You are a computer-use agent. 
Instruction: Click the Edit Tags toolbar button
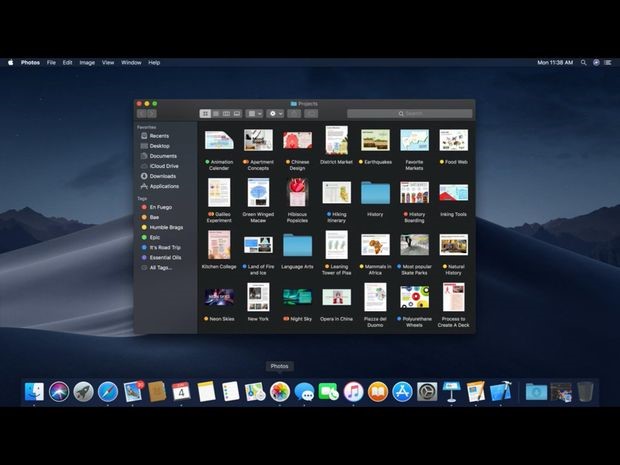tap(311, 114)
